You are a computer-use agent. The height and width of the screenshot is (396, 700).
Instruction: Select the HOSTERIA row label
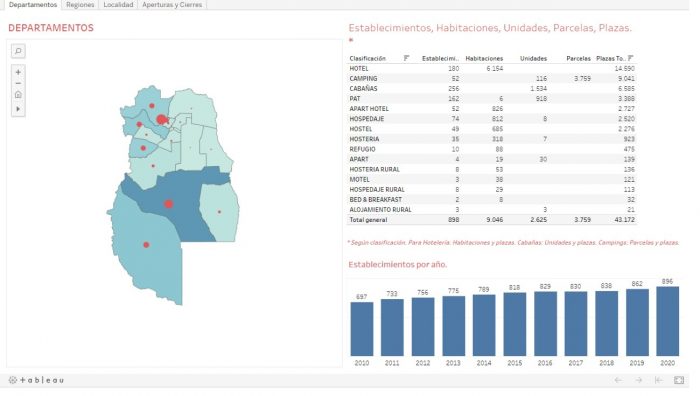[364, 139]
